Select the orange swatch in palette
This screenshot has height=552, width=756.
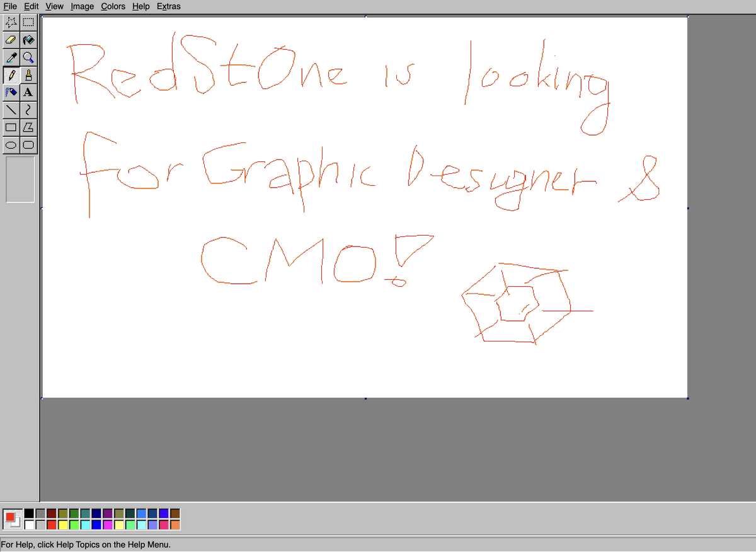(x=175, y=525)
